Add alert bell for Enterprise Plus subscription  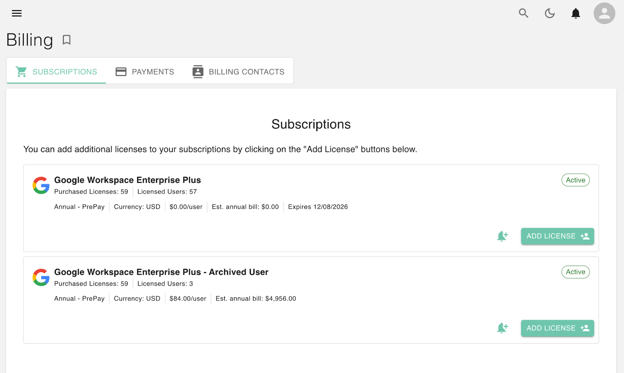502,236
